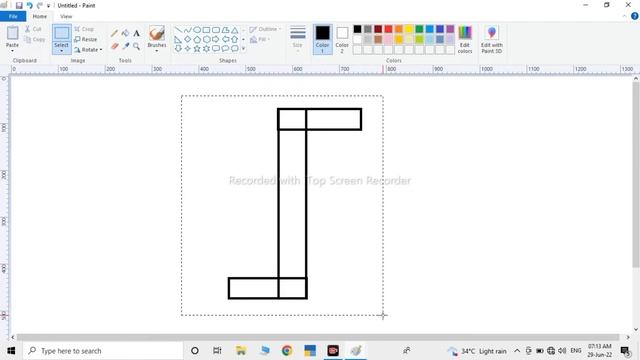
Task: Choose the Six-point star shape
Action: (206, 49)
